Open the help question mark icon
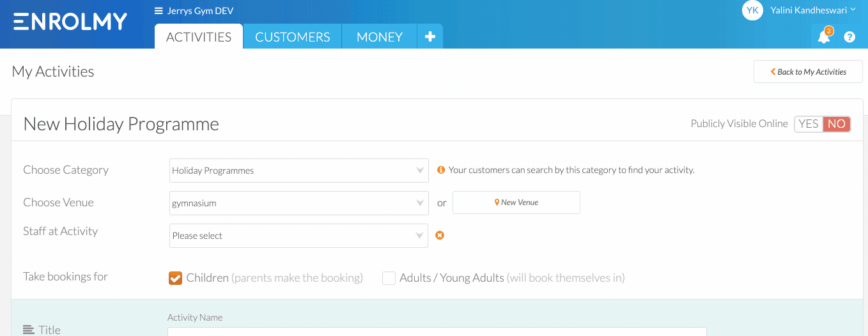Viewport: 868px width, 336px height. pyautogui.click(x=849, y=37)
